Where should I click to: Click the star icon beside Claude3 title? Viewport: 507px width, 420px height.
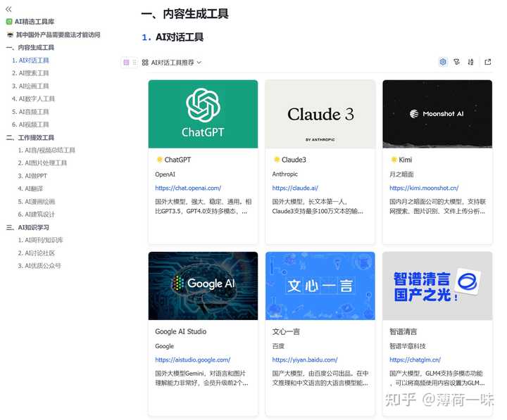[x=277, y=159]
